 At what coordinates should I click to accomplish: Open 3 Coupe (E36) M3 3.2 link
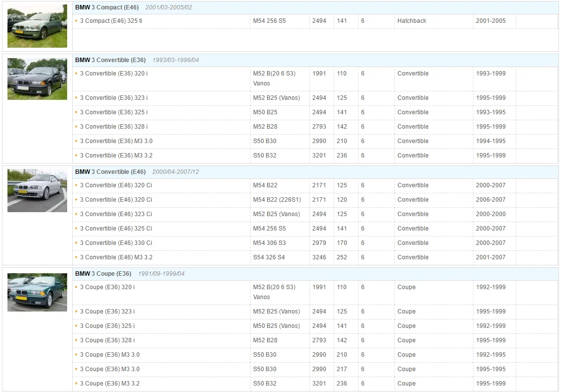coord(110,384)
